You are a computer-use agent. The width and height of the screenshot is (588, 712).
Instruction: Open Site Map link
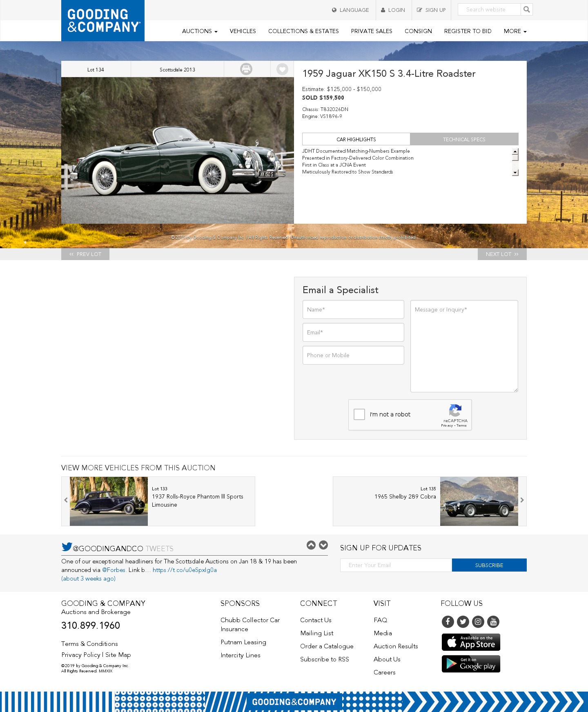coord(118,655)
